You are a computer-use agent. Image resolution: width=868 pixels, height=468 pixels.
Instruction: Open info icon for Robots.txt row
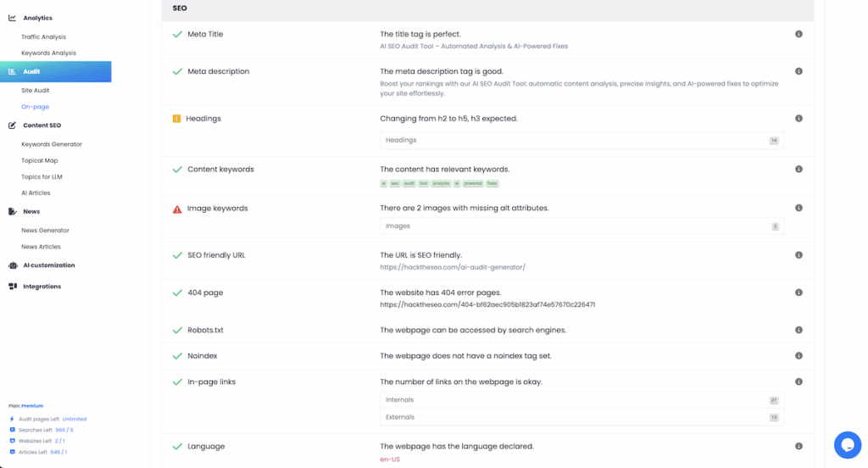[798, 330]
